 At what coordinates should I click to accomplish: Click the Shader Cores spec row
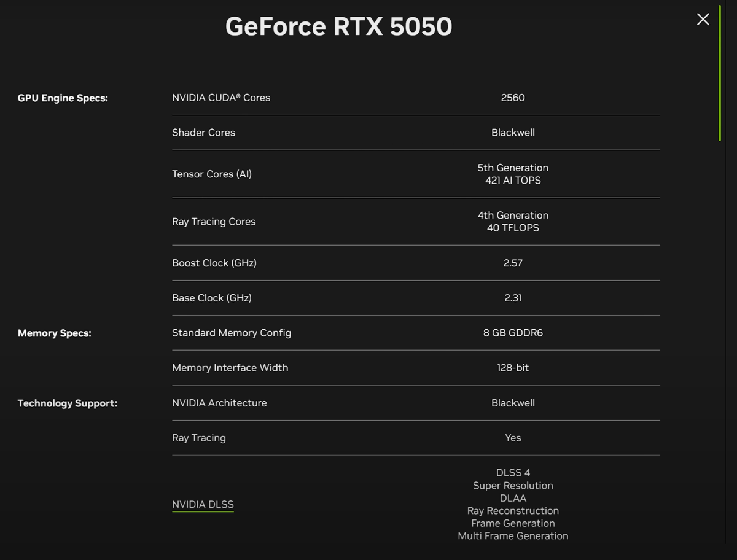pyautogui.click(x=204, y=133)
